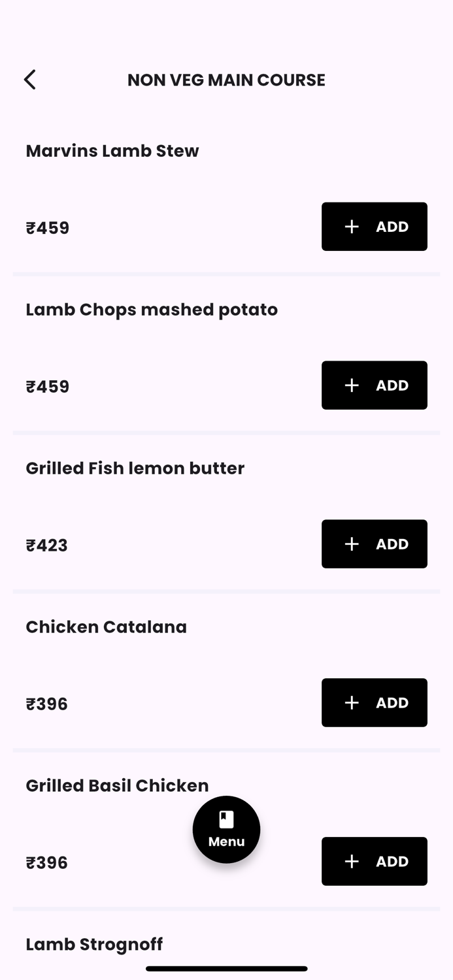
Task: Add Marvins Lamb Stew to the order
Action: tap(374, 227)
